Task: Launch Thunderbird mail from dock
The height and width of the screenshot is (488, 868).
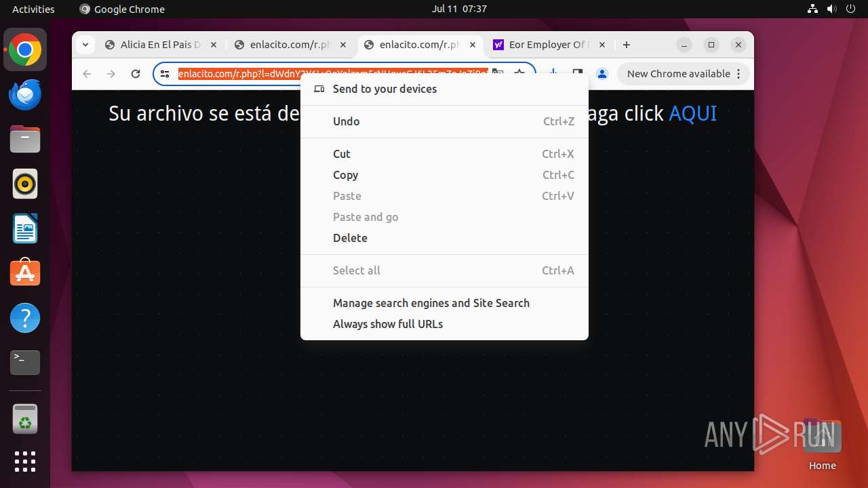Action: [25, 94]
